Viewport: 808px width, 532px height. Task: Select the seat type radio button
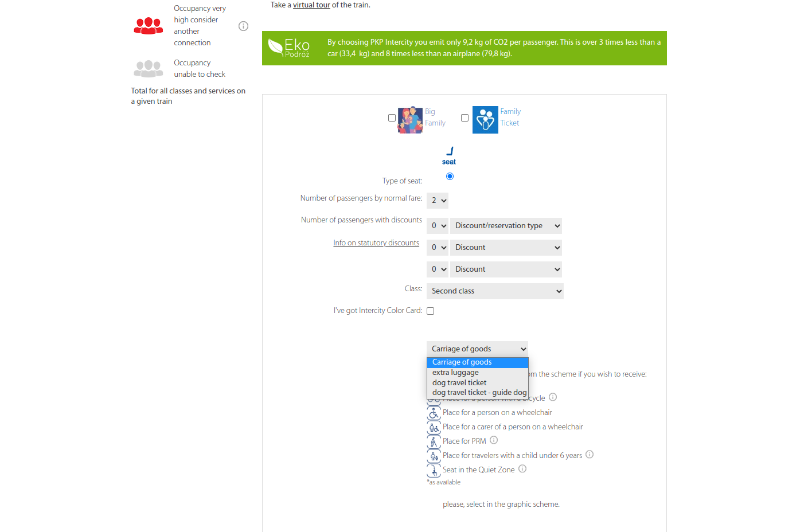coord(450,177)
